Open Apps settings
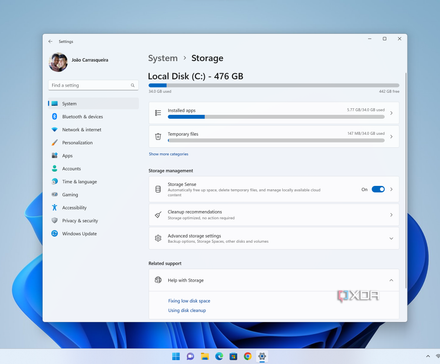 (93, 156)
